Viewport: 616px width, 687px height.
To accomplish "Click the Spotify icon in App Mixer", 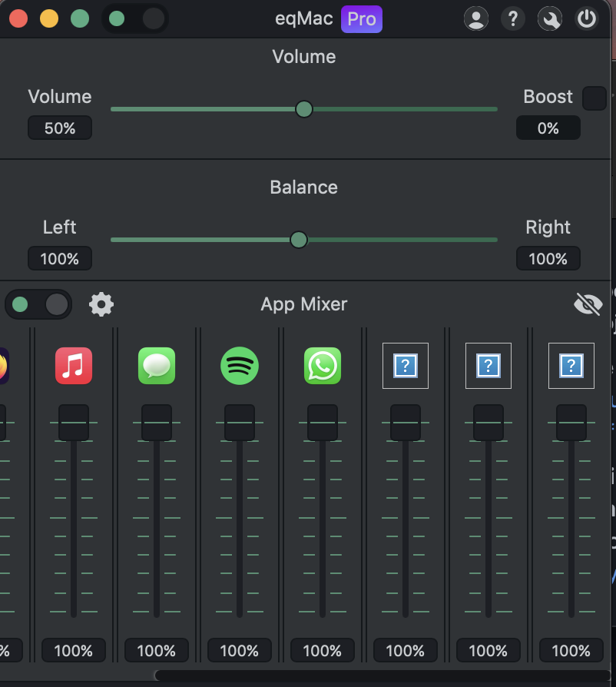I will [x=239, y=366].
